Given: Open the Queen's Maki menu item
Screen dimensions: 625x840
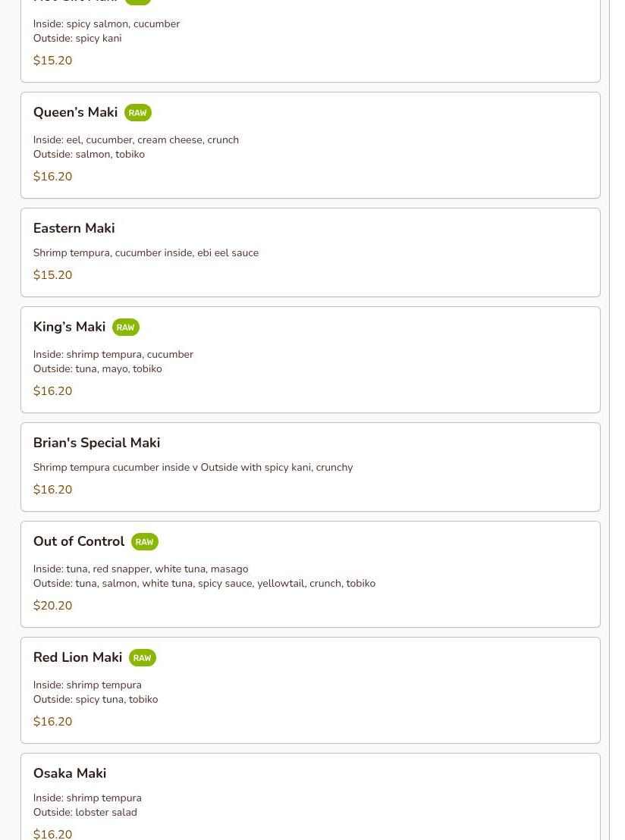Looking at the screenshot, I should [75, 112].
